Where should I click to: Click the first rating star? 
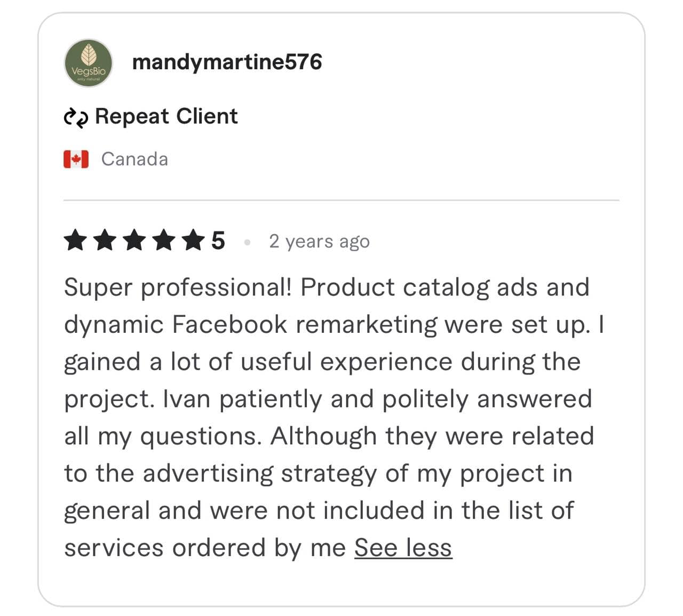[75, 241]
